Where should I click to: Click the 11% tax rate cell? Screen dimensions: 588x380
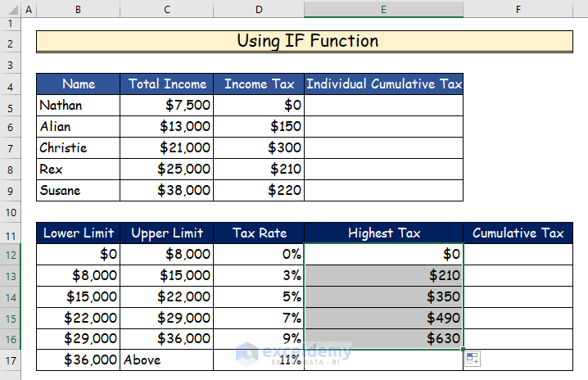coord(258,360)
